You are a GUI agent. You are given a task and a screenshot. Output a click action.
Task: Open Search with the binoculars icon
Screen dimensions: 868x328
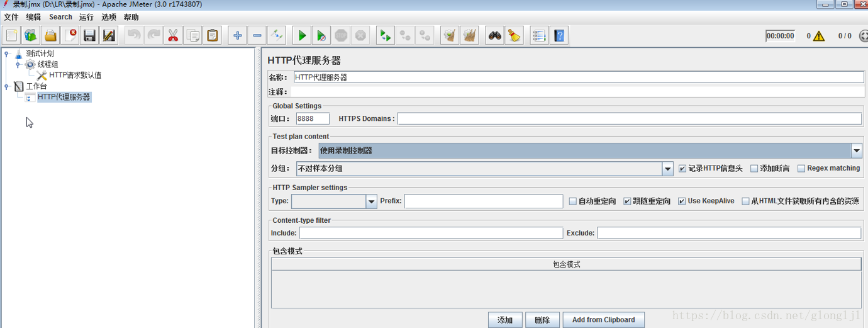[x=495, y=35]
